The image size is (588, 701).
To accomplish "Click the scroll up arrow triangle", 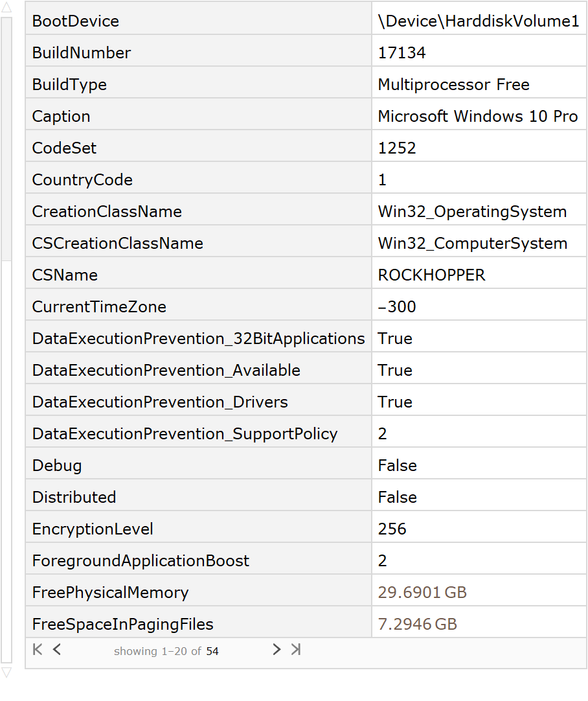I will click(6, 8).
